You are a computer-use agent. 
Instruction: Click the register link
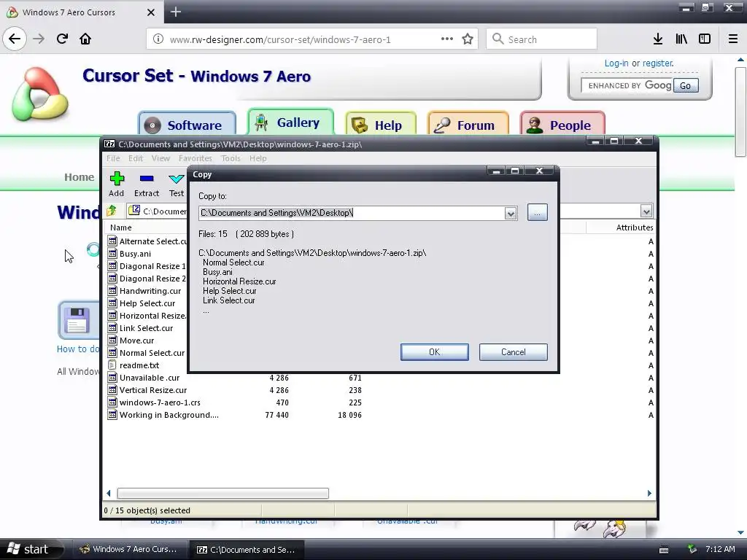coord(657,63)
